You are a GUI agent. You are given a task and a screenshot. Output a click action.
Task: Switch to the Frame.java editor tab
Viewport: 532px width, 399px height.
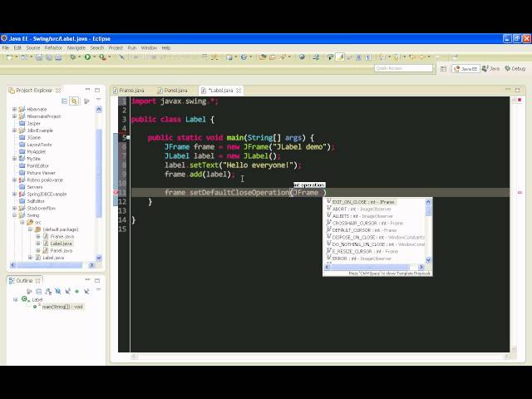(129, 91)
